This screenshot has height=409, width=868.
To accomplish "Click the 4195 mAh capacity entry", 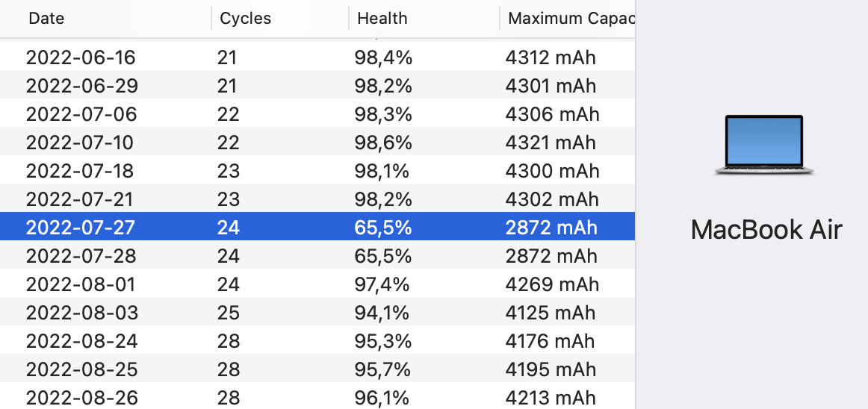I will click(x=551, y=369).
